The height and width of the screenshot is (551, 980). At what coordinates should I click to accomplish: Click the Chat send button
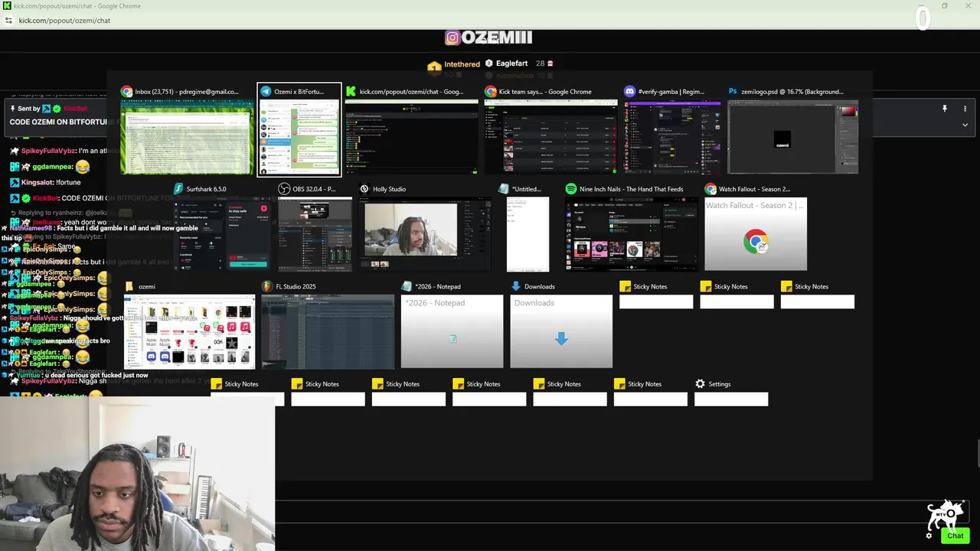955,536
